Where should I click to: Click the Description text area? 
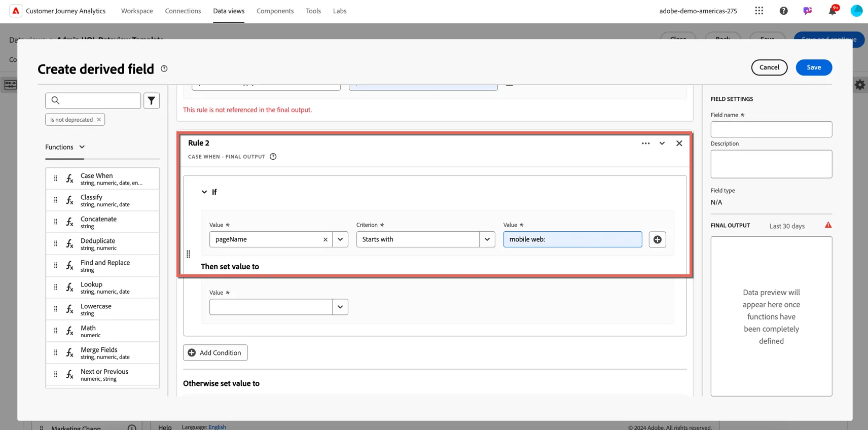[x=771, y=164]
